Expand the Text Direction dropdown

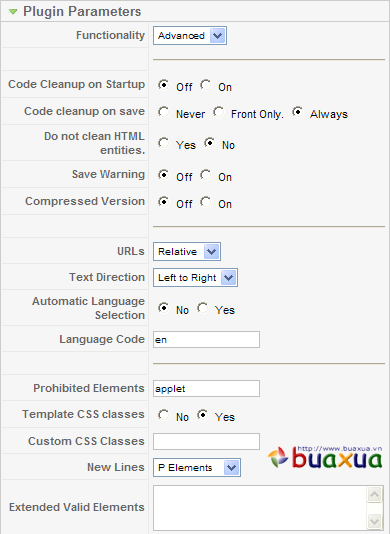point(196,278)
